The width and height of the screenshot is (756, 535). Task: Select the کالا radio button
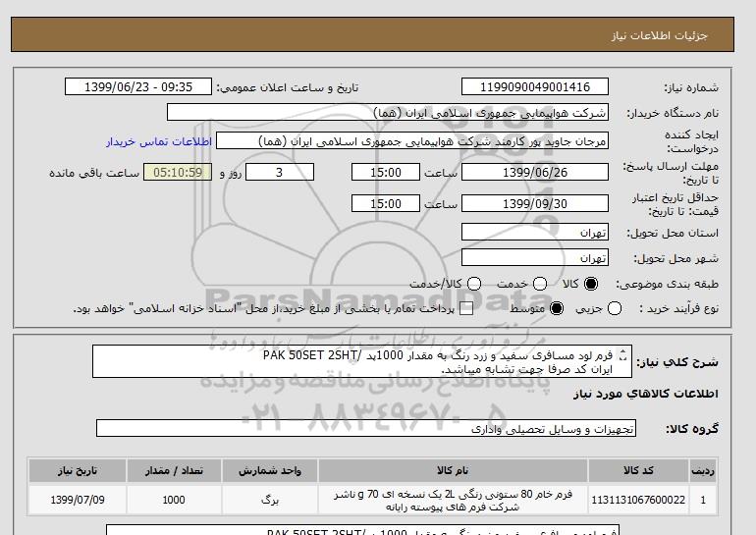tap(590, 284)
